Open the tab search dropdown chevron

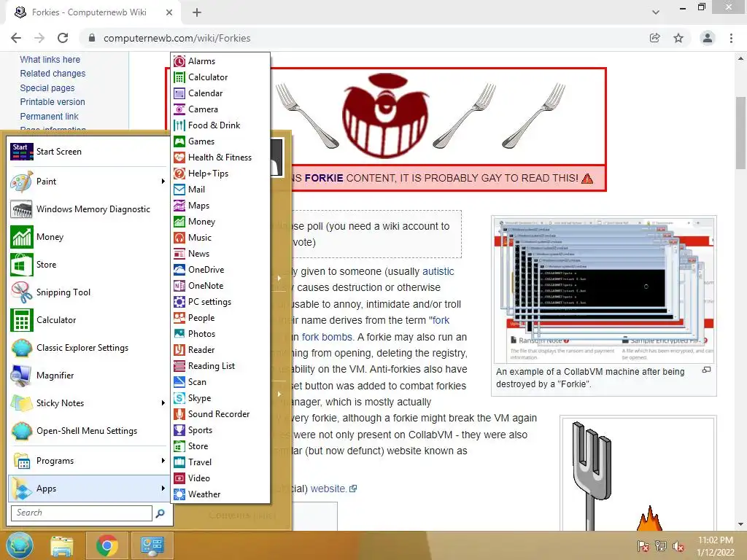[656, 12]
